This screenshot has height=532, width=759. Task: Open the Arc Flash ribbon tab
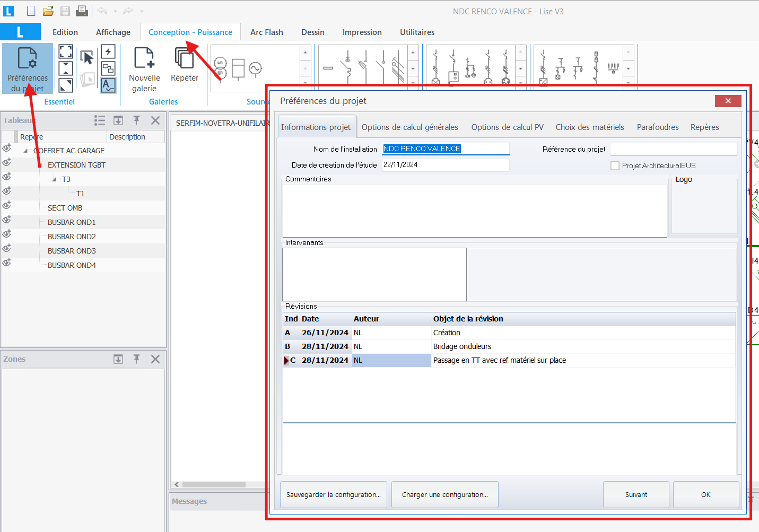267,32
